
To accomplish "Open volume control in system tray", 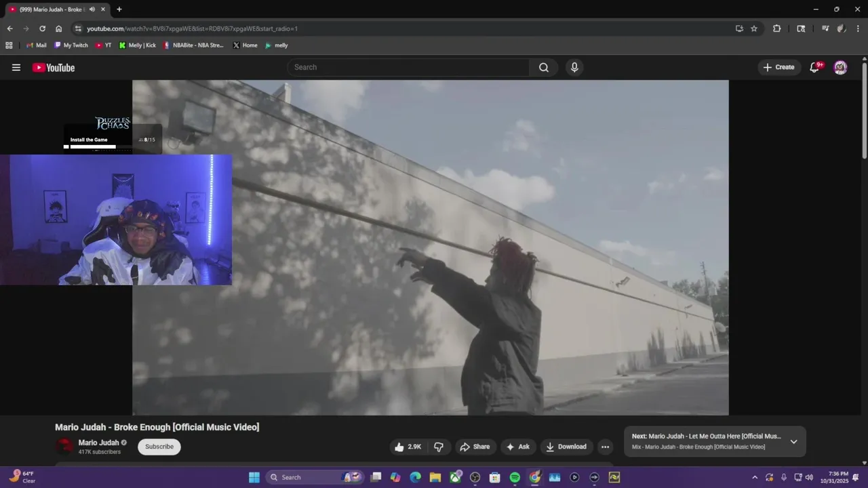I will (809, 477).
